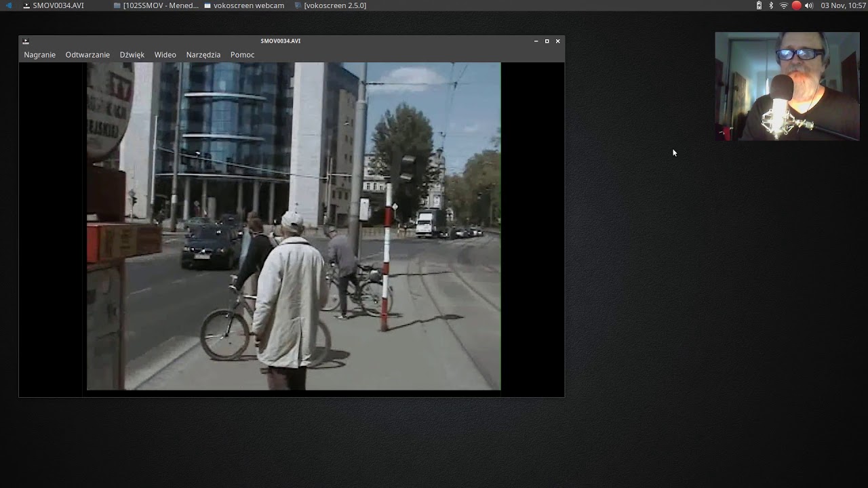Click the battery status tray icon
The height and width of the screenshot is (488, 868).
pyautogui.click(x=759, y=5)
